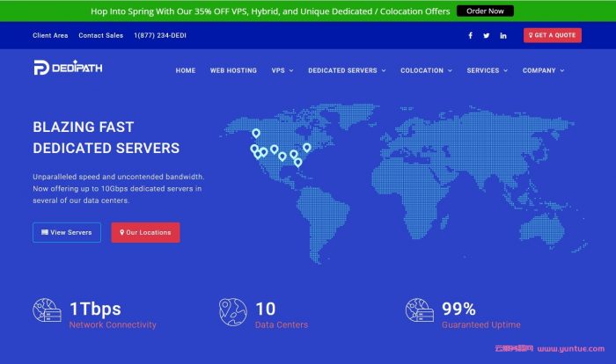Select the easternmost location pin on map
The image size is (616, 364).
pos(306,147)
